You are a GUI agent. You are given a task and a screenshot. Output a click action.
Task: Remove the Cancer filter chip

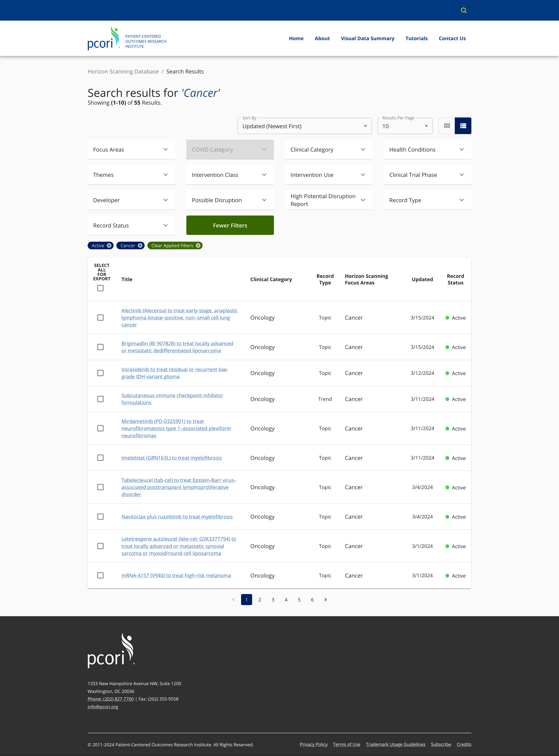point(140,246)
